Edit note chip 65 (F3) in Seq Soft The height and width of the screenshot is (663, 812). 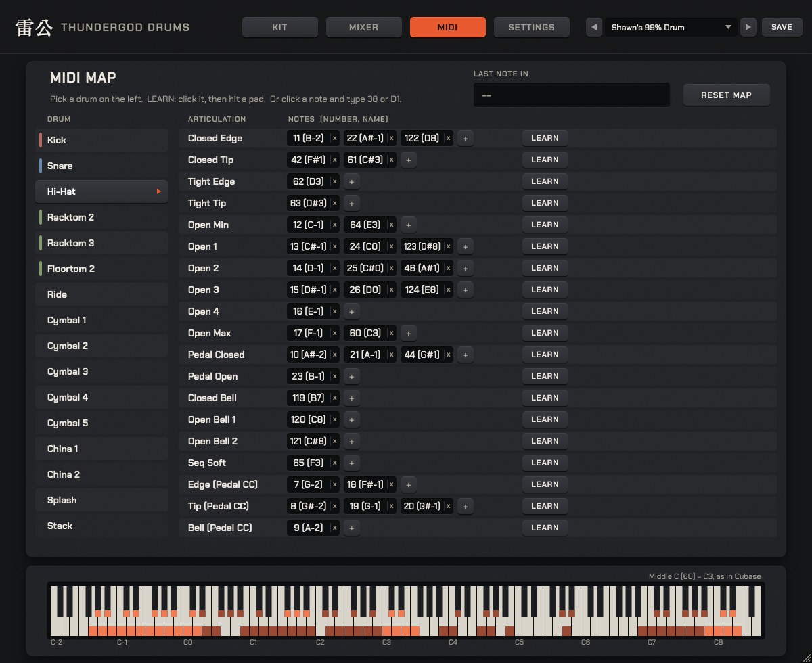click(309, 463)
